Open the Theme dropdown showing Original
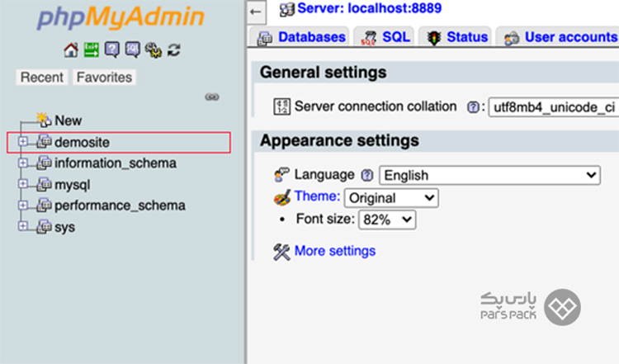 tap(391, 198)
